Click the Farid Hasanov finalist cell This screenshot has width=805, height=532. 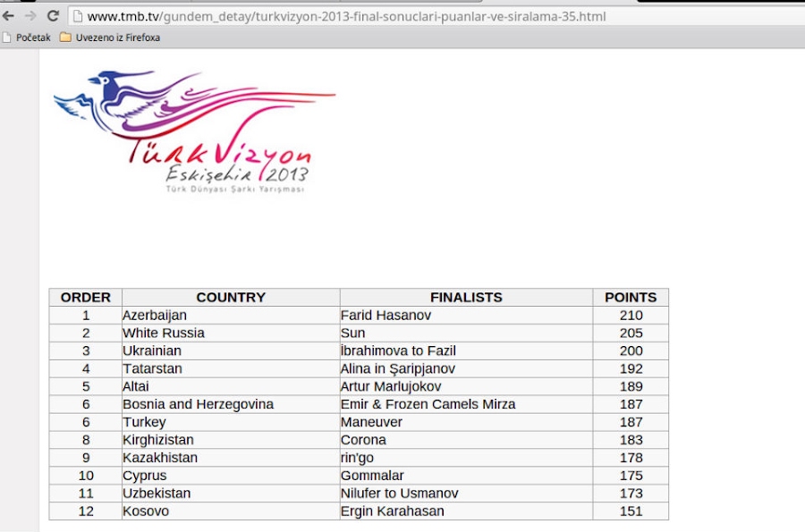point(386,316)
